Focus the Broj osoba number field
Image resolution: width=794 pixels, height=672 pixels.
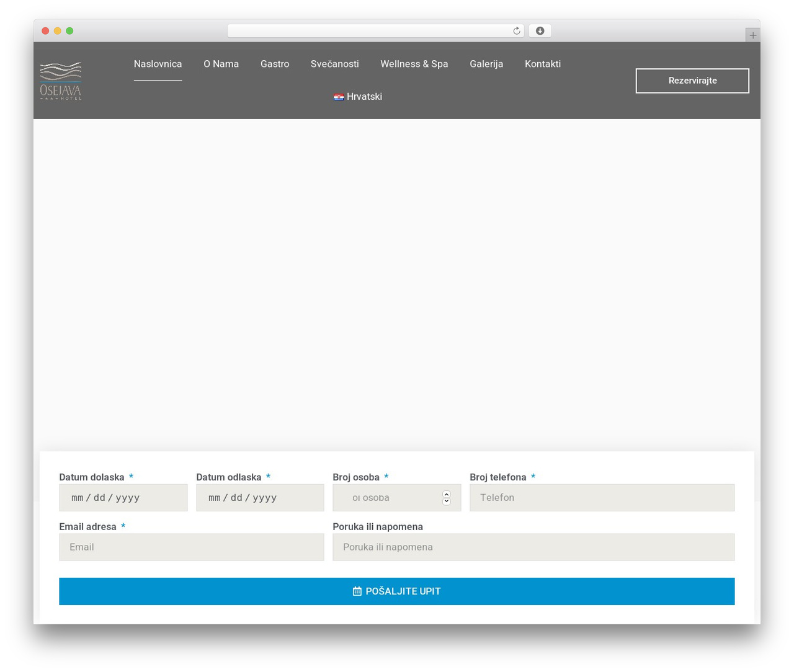[x=397, y=498]
